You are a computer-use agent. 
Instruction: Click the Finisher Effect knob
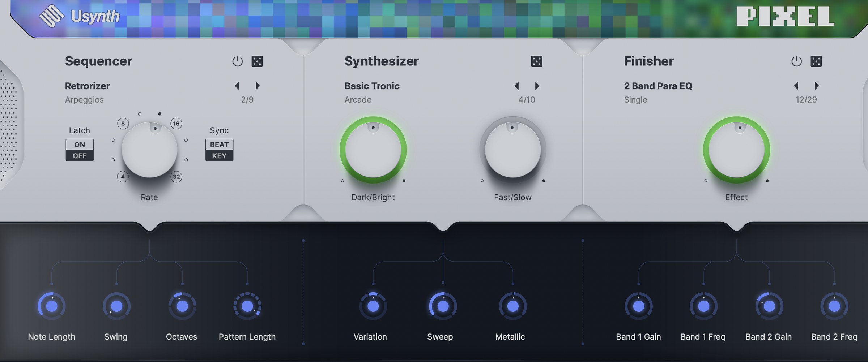pyautogui.click(x=736, y=150)
